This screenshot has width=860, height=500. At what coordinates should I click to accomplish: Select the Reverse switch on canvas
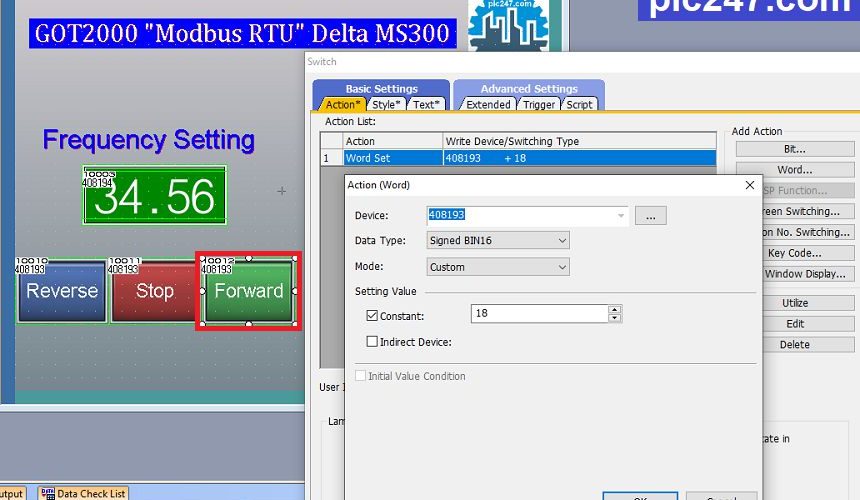pos(62,291)
